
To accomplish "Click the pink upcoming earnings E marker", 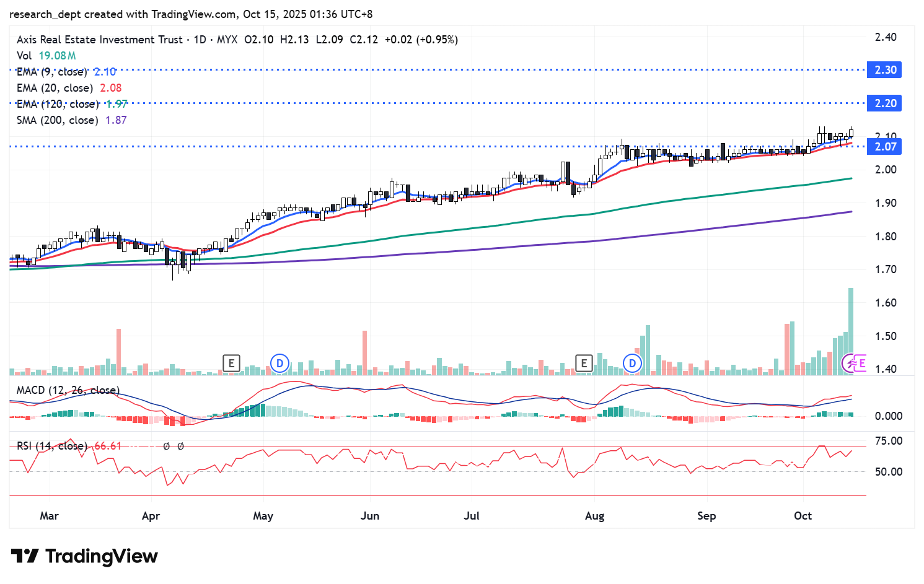I will pyautogui.click(x=861, y=363).
